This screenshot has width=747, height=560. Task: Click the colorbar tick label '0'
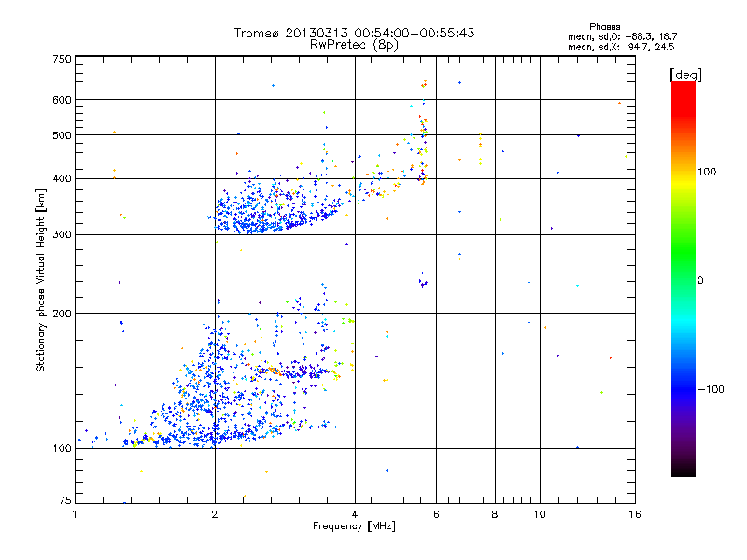coord(700,281)
